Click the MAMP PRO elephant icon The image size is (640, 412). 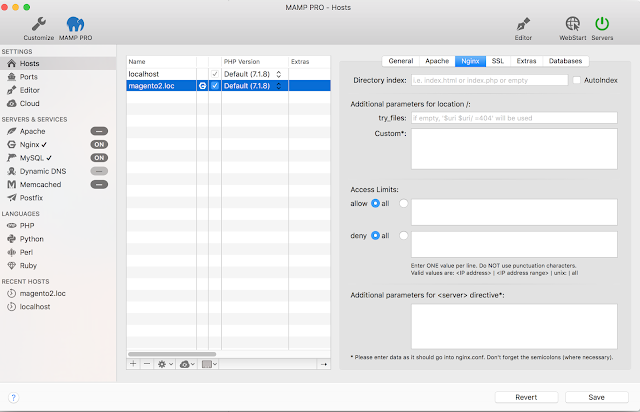click(x=76, y=24)
